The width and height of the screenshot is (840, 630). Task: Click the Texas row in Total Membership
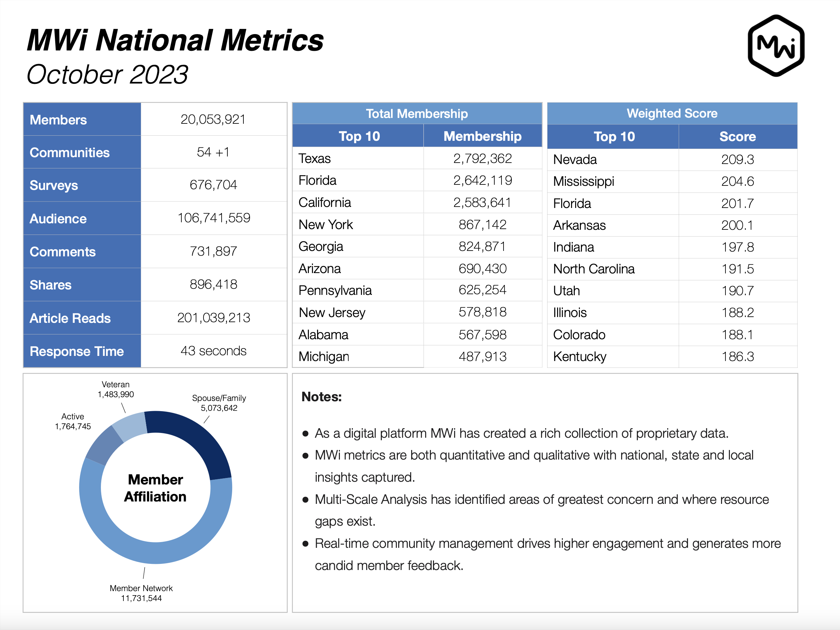tap(417, 159)
